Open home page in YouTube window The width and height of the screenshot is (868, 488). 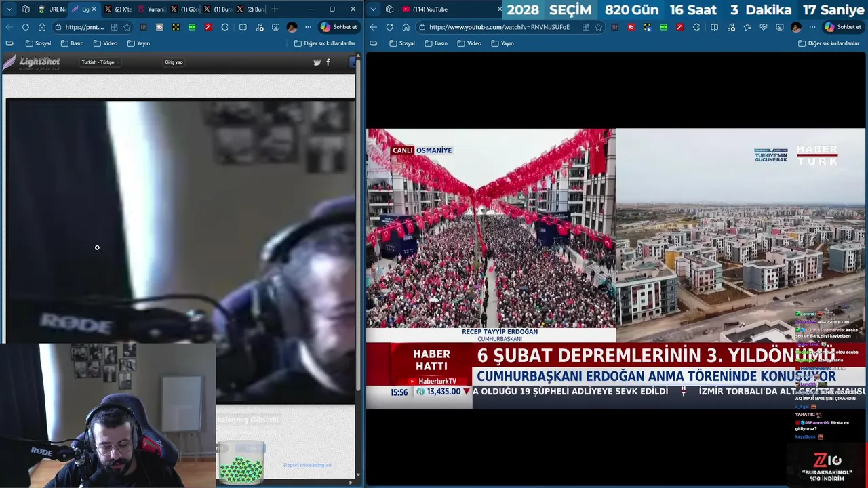tap(406, 27)
